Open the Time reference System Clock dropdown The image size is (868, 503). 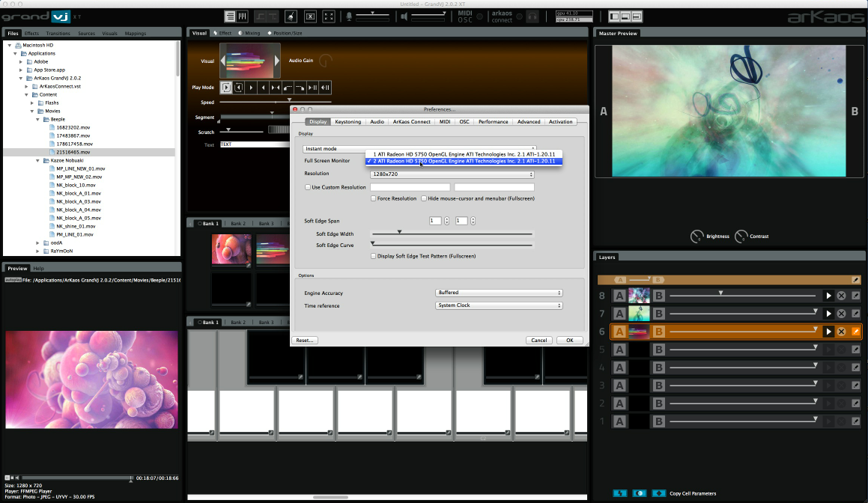[x=499, y=305]
